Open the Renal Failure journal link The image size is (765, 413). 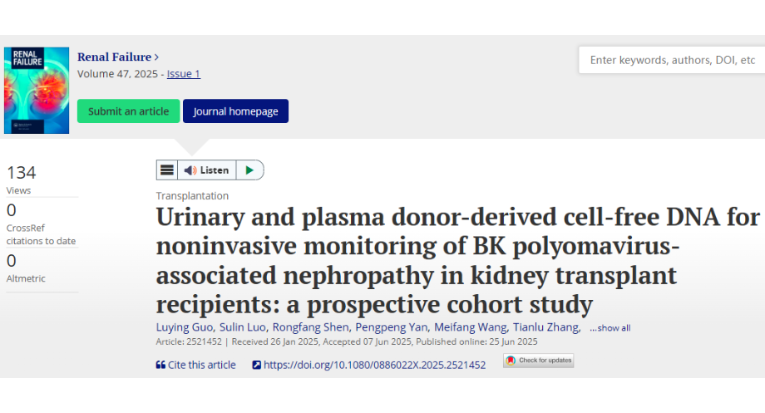[114, 57]
